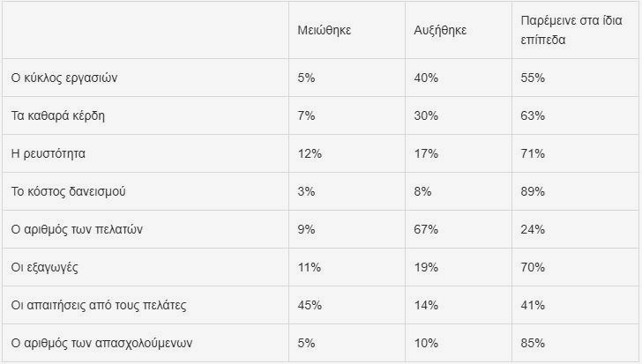Viewport: 642px width, 364px height.
Task: Click the 40% cell for κύκλος εργασιών
Action: pyautogui.click(x=426, y=78)
